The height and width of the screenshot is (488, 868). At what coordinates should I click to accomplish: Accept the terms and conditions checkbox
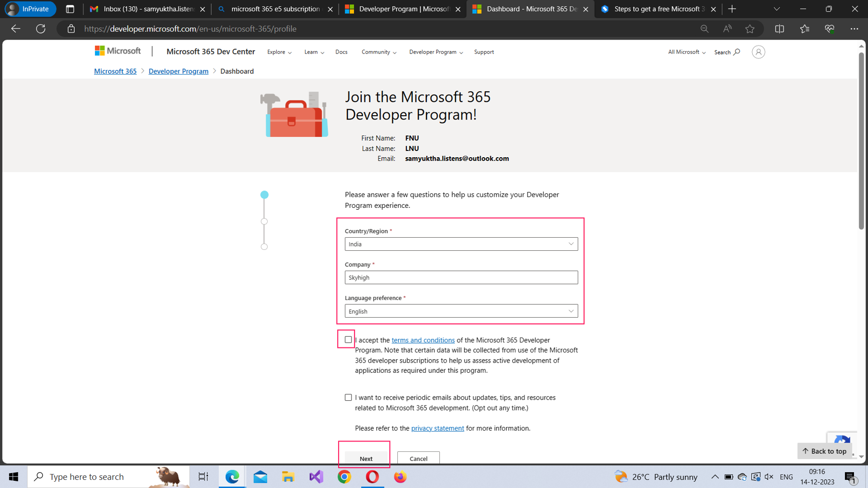[348, 339]
